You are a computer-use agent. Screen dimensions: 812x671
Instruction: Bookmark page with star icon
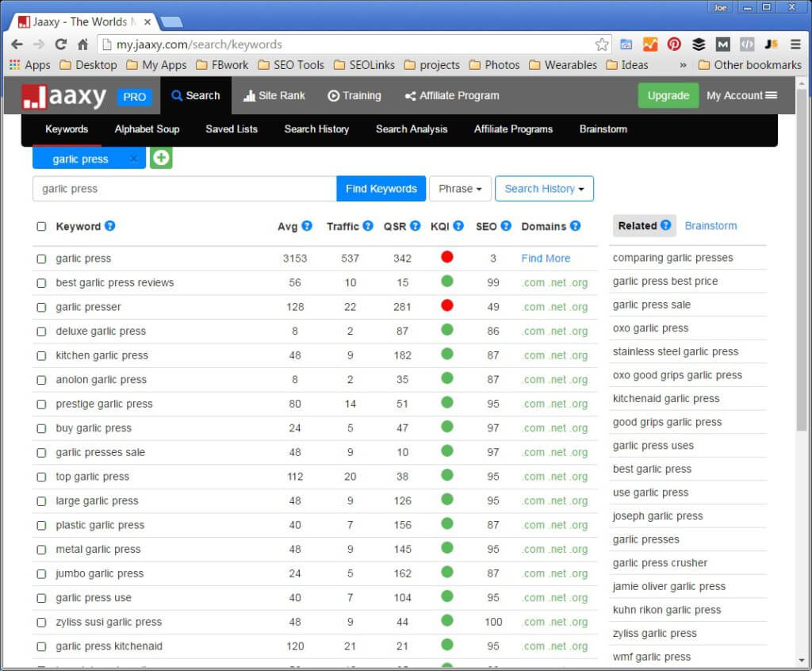(601, 44)
